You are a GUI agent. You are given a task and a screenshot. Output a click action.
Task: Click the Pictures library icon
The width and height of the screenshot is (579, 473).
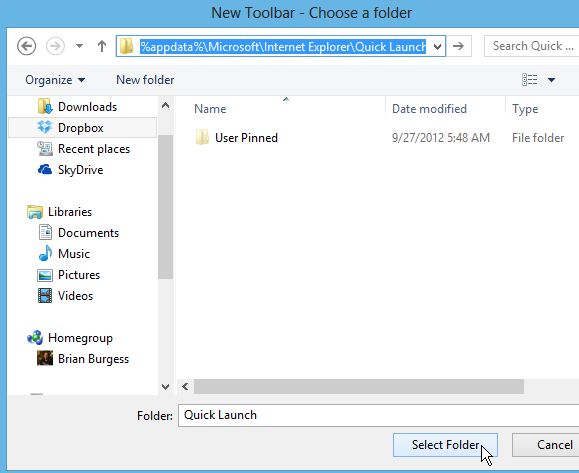click(x=45, y=275)
